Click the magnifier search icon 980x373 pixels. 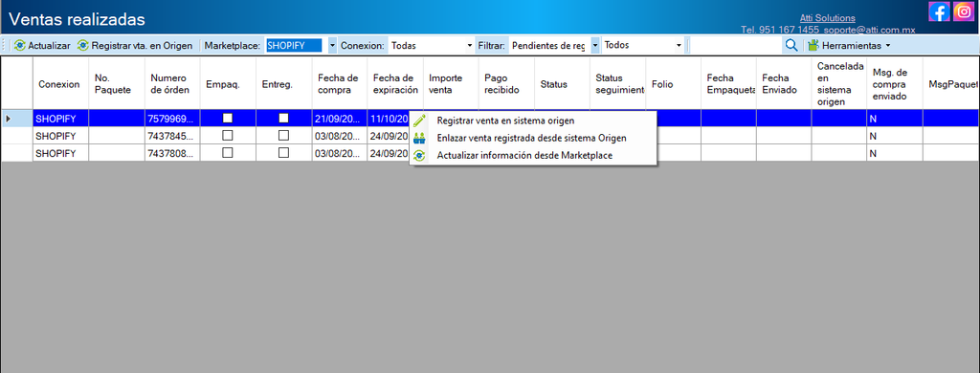(x=791, y=45)
